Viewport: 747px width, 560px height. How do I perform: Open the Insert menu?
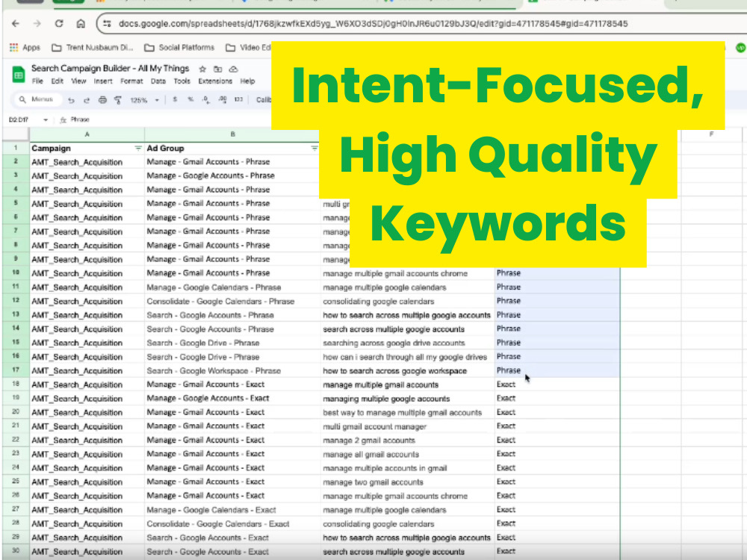click(x=103, y=81)
